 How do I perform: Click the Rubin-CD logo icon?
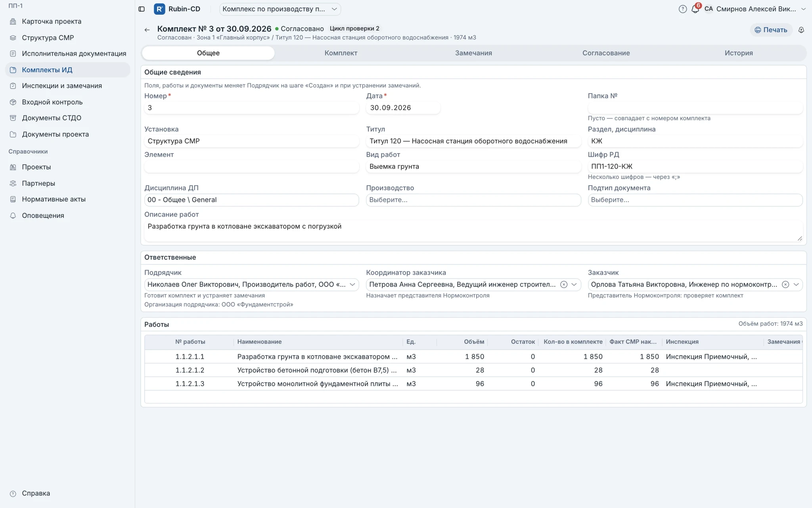pos(159,9)
